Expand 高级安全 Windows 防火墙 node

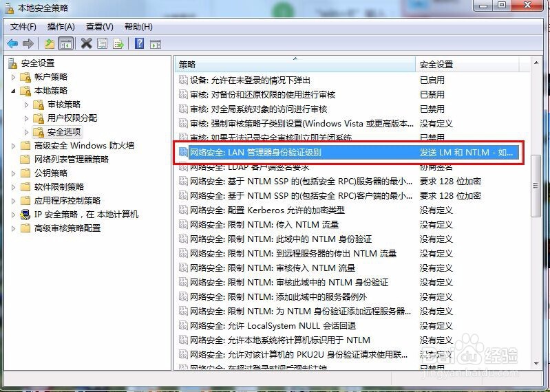[x=13, y=146]
